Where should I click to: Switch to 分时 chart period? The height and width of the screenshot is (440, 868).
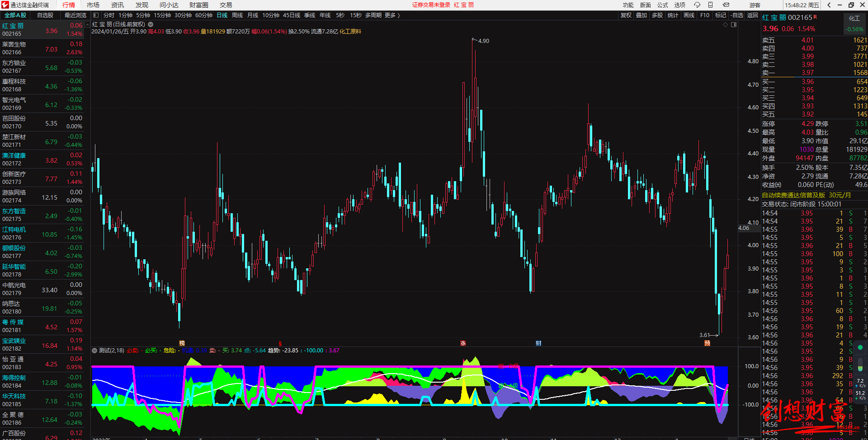tap(109, 15)
